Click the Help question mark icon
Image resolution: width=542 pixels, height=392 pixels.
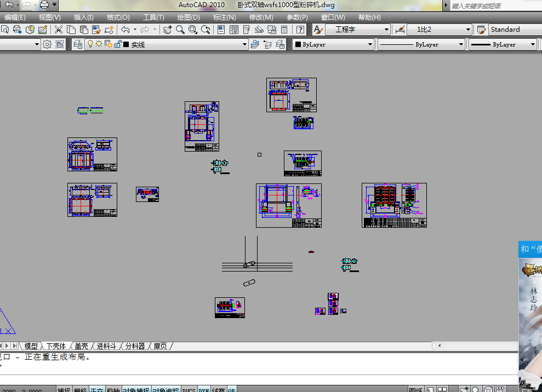pos(300,30)
